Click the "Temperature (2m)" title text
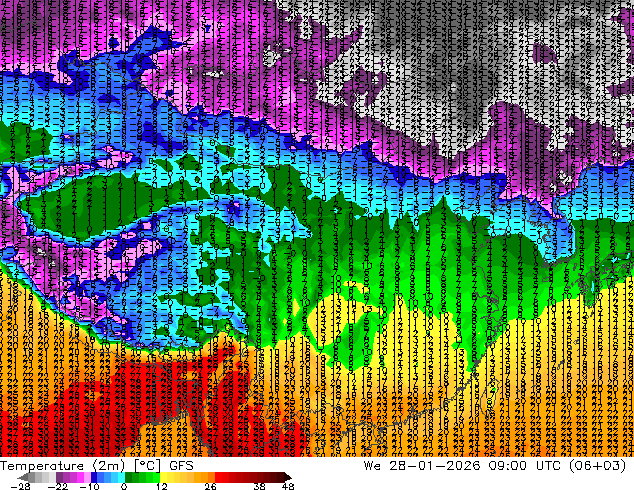This screenshot has height=490, width=634. point(62,466)
